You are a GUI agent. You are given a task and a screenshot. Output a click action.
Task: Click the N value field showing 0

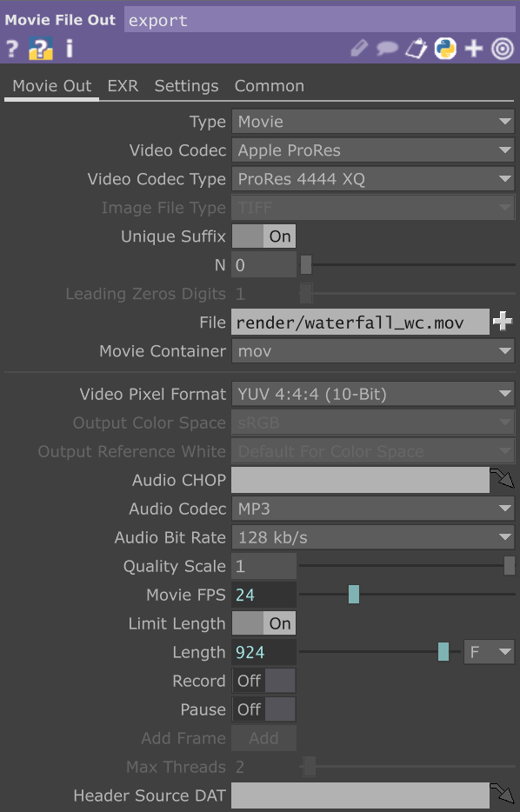click(x=263, y=265)
